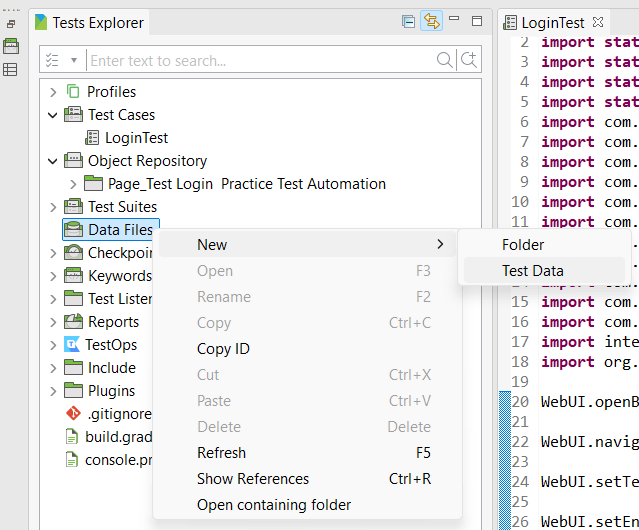Expand the Test Suites node
This screenshot has height=530, width=639.
(53, 207)
